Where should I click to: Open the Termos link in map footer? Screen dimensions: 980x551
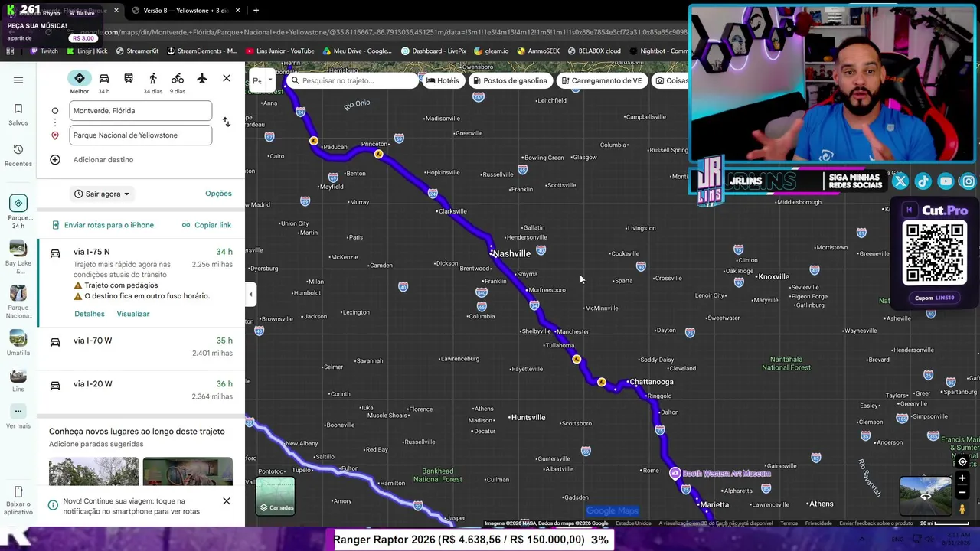[x=789, y=523]
